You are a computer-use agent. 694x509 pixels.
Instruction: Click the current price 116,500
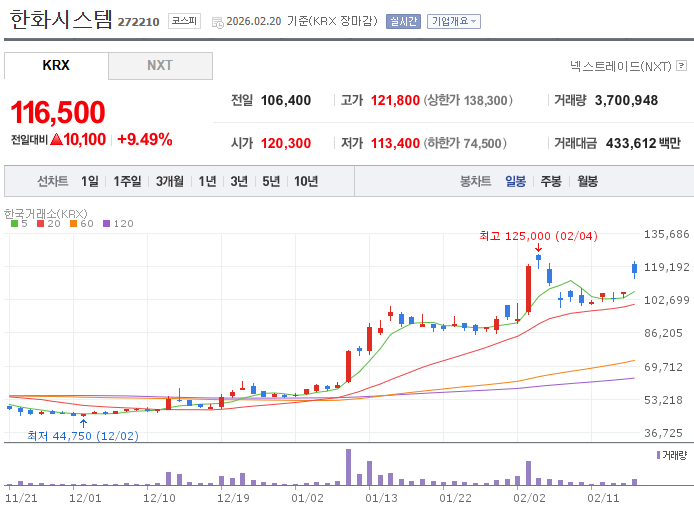click(58, 112)
